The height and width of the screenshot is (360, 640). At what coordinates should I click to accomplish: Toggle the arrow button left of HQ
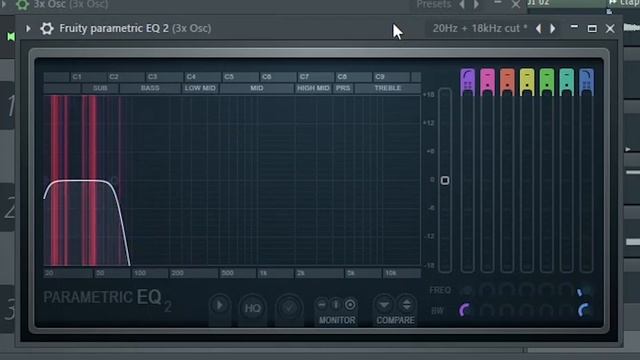[x=220, y=305]
